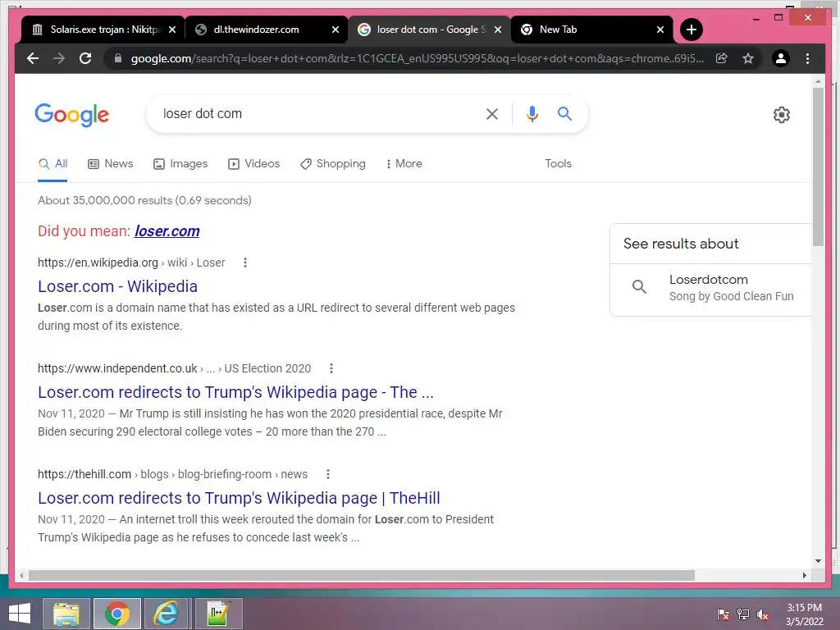840x630 pixels.
Task: Click the Chrome taskbar icon
Action: click(x=116, y=614)
